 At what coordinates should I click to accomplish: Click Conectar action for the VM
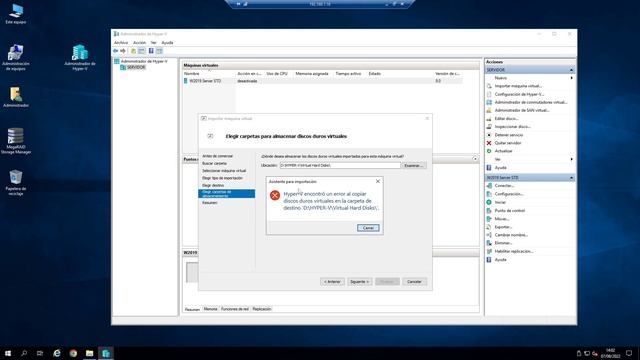(504, 186)
